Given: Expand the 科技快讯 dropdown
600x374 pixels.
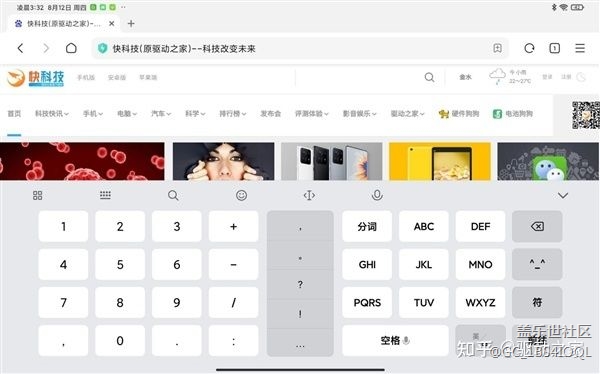Looking at the screenshot, I should (x=52, y=114).
